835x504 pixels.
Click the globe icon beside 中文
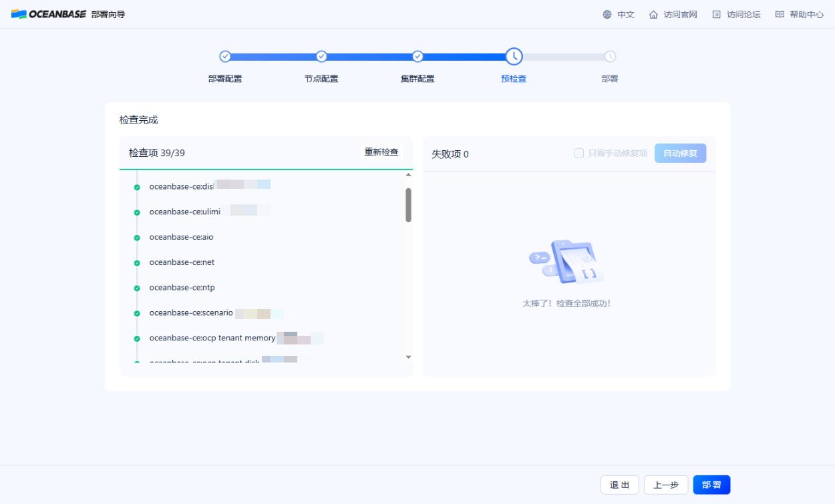607,13
